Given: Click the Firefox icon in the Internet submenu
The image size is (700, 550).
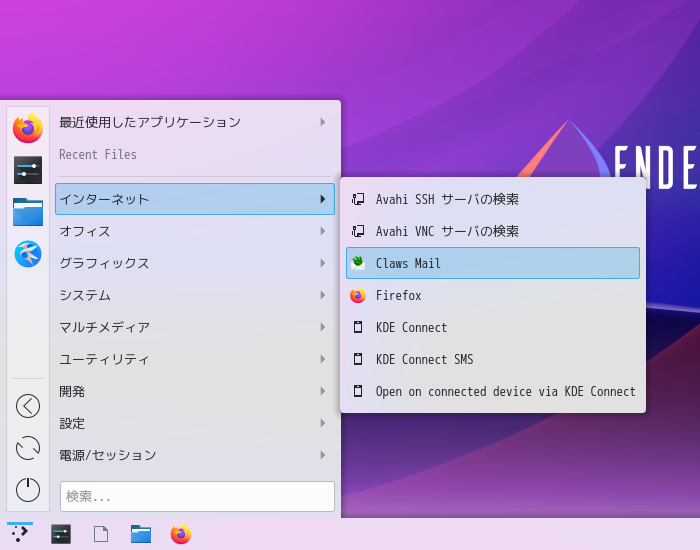Looking at the screenshot, I should click(358, 295).
